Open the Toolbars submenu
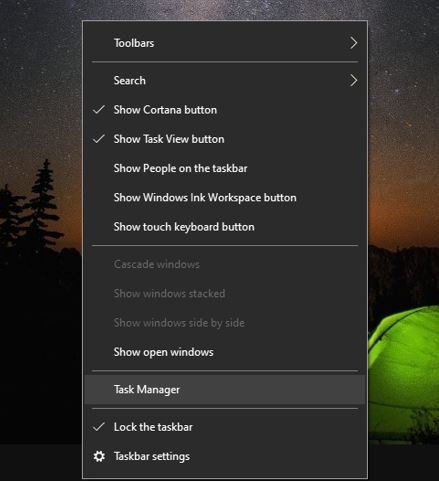This screenshot has width=439, height=483. coord(225,43)
